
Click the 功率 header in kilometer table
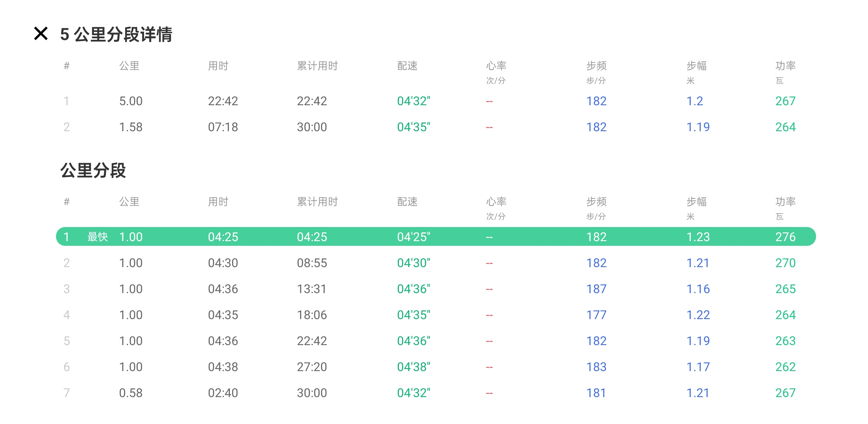coord(785,202)
